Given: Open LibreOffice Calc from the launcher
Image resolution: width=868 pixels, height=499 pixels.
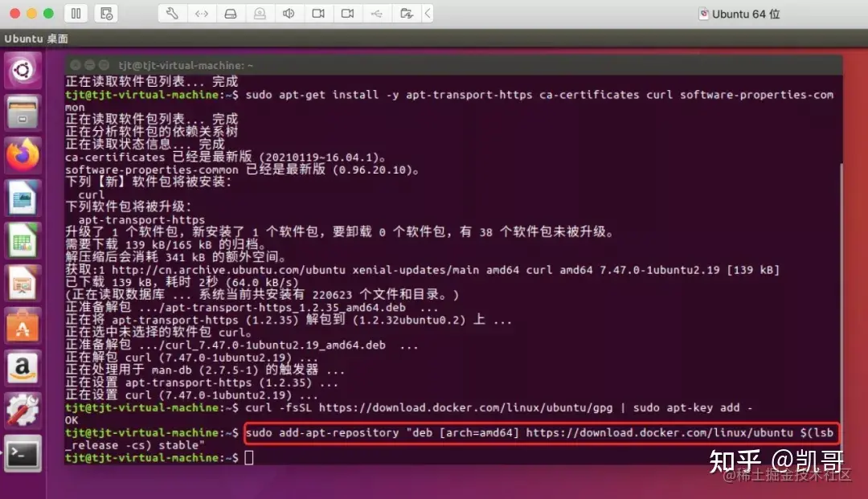Looking at the screenshot, I should [x=23, y=240].
